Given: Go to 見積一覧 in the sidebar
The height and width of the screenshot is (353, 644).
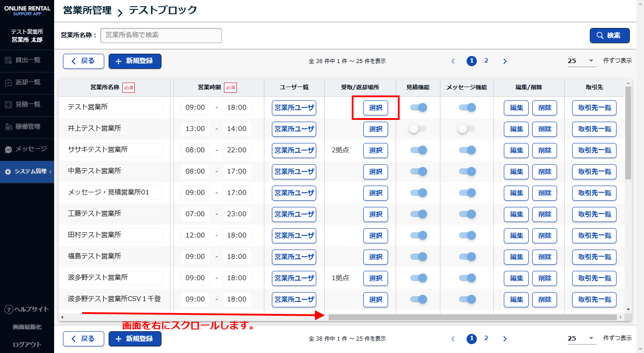Looking at the screenshot, I should point(27,104).
